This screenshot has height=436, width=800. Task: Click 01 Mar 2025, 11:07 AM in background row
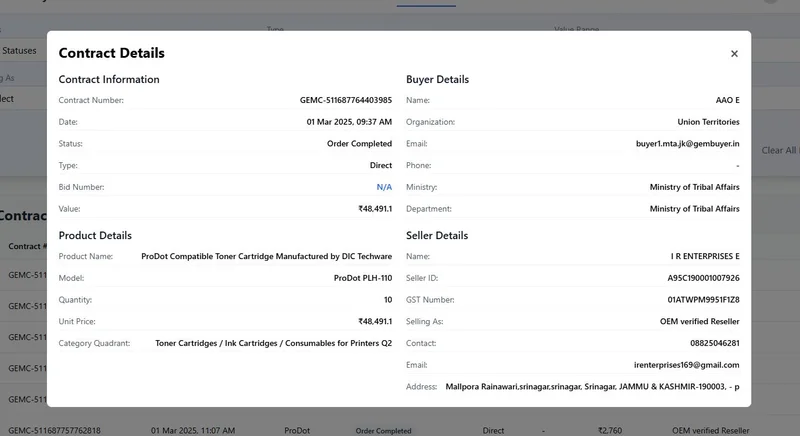[x=193, y=431]
